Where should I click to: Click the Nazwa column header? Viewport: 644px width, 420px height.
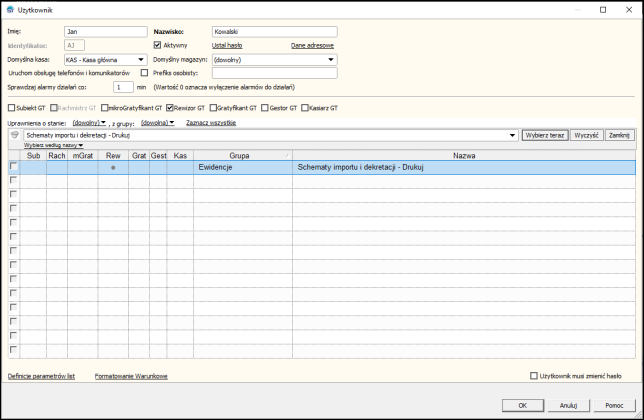(x=464, y=156)
